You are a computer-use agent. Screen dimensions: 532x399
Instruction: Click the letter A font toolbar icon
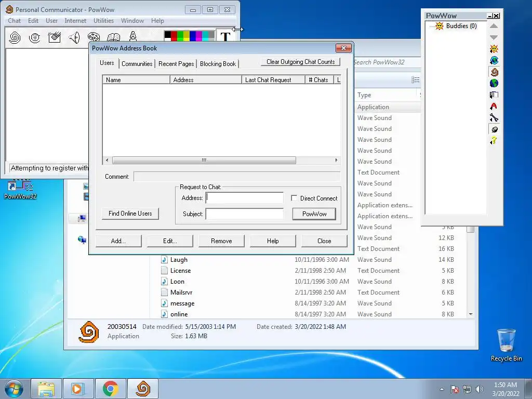pos(133,36)
